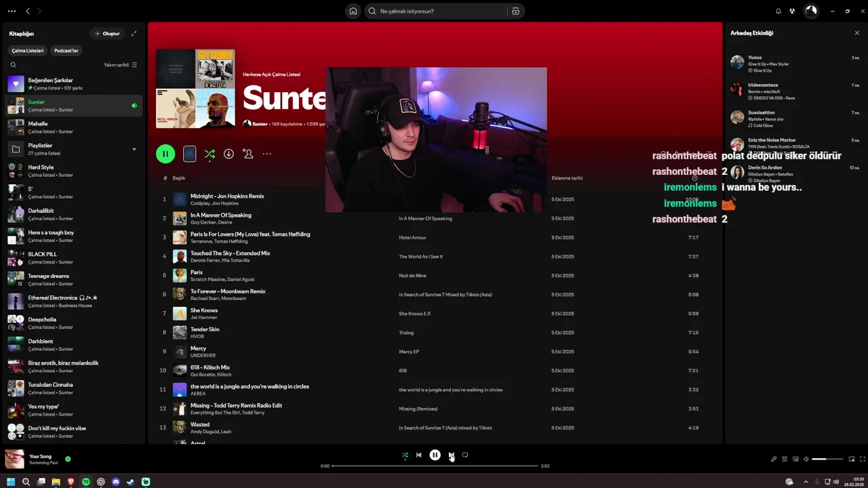Mute the volume speaker icon
Screen dimensions: 868x488
click(806, 459)
